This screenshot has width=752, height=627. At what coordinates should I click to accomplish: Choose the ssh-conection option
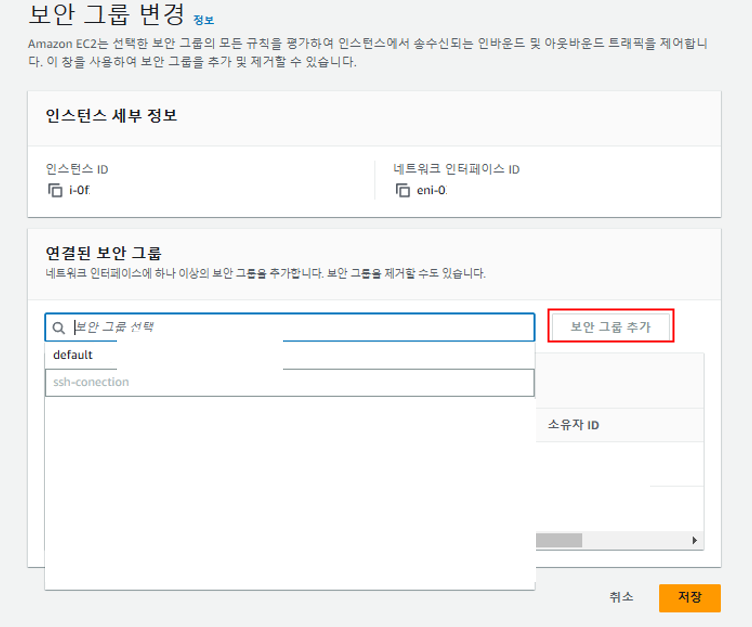click(x=290, y=382)
